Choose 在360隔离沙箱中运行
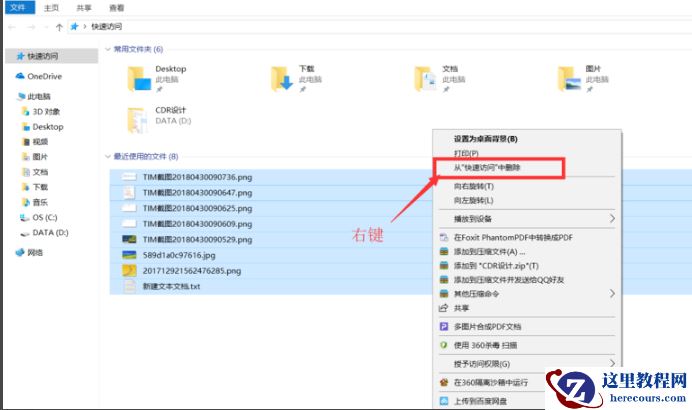The width and height of the screenshot is (692, 410). (x=491, y=382)
